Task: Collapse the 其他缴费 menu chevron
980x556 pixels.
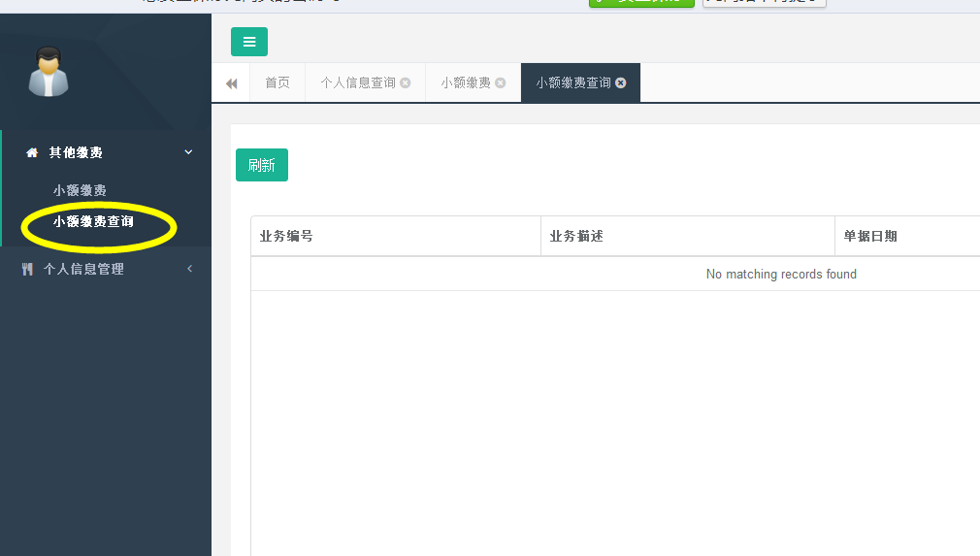Action: [x=188, y=152]
